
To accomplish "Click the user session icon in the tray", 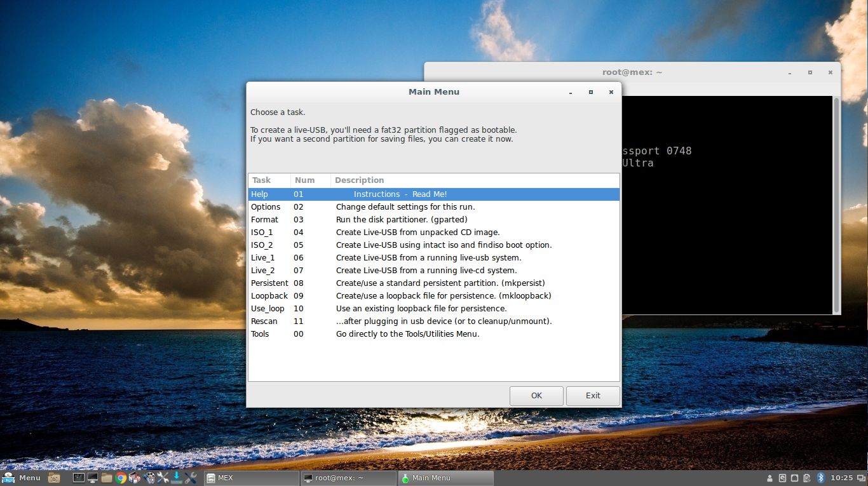I will point(770,478).
